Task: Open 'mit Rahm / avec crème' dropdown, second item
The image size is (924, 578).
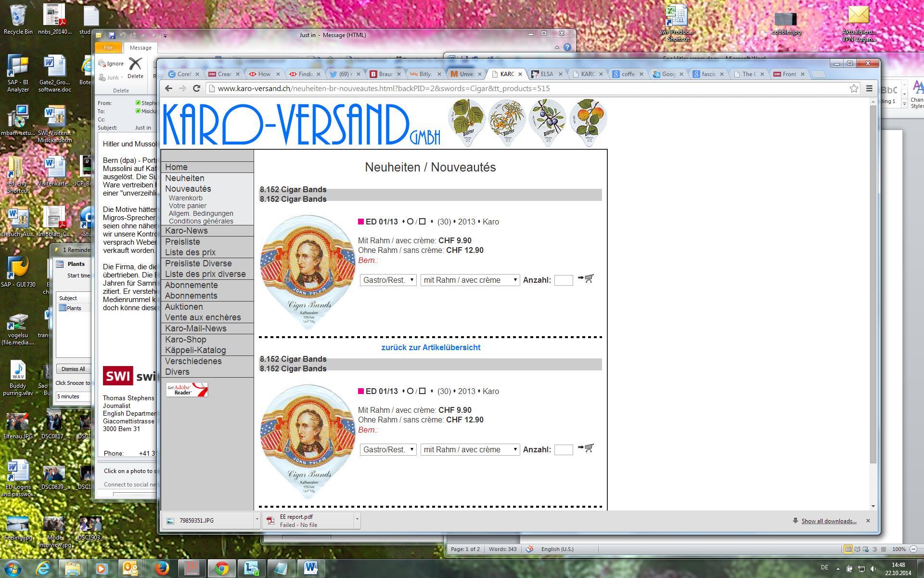Action: click(x=470, y=449)
